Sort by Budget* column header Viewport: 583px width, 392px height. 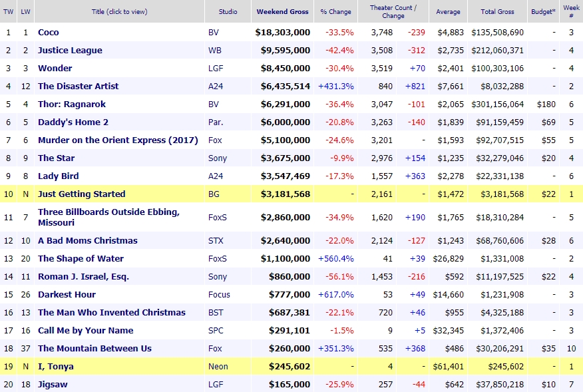[x=543, y=11]
